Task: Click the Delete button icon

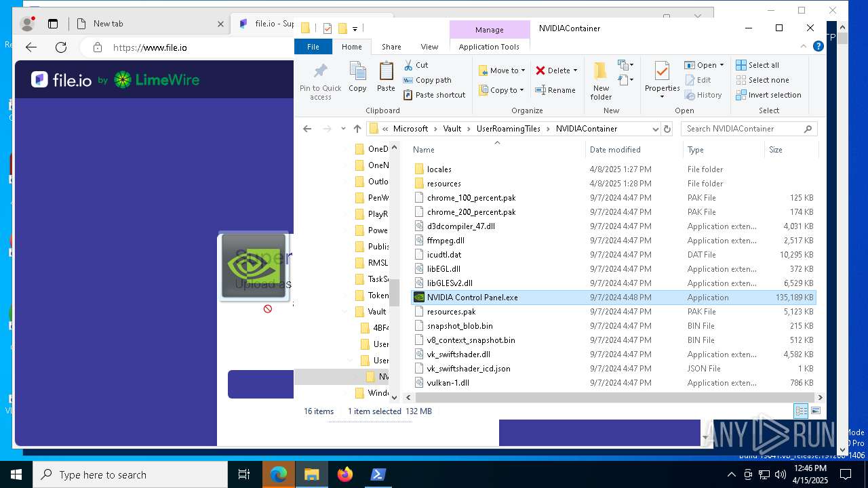Action: point(540,70)
